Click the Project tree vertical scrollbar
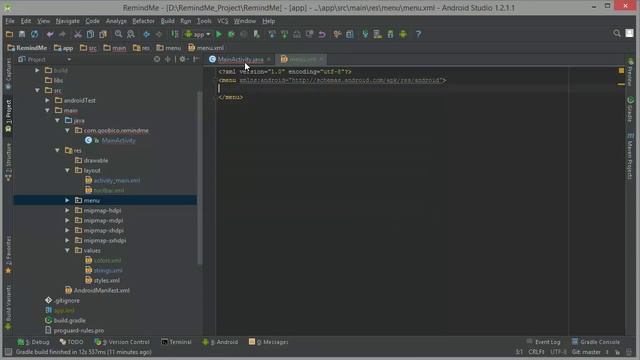640x360 pixels. click(200, 178)
